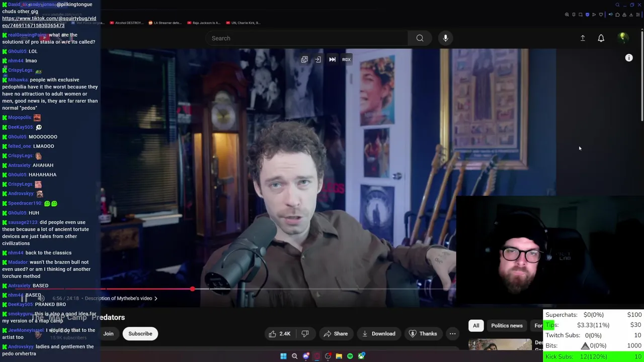Open the Opera GX browser taskbar icon
644x362 pixels.
pos(317,356)
